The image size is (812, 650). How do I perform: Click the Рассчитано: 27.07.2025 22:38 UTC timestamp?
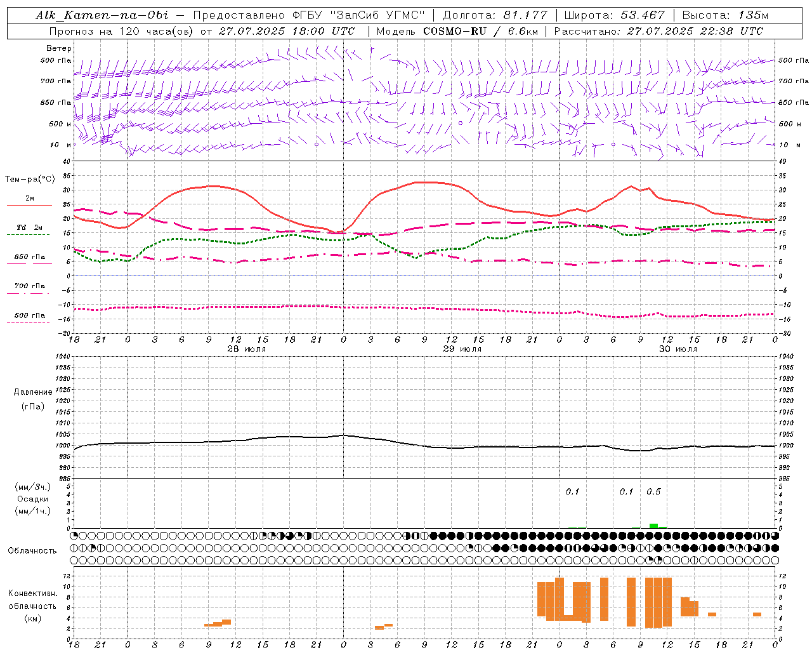pos(658,31)
